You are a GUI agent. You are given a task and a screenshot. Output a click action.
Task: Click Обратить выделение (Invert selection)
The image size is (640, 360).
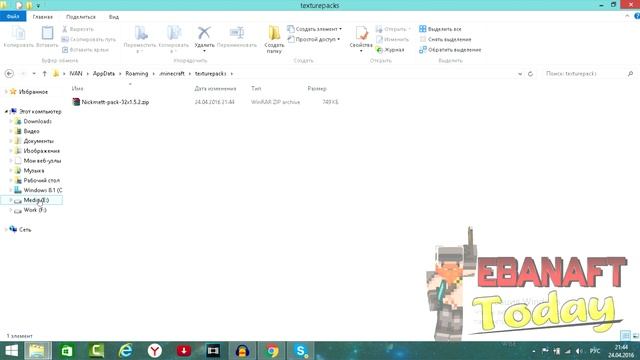450,50
